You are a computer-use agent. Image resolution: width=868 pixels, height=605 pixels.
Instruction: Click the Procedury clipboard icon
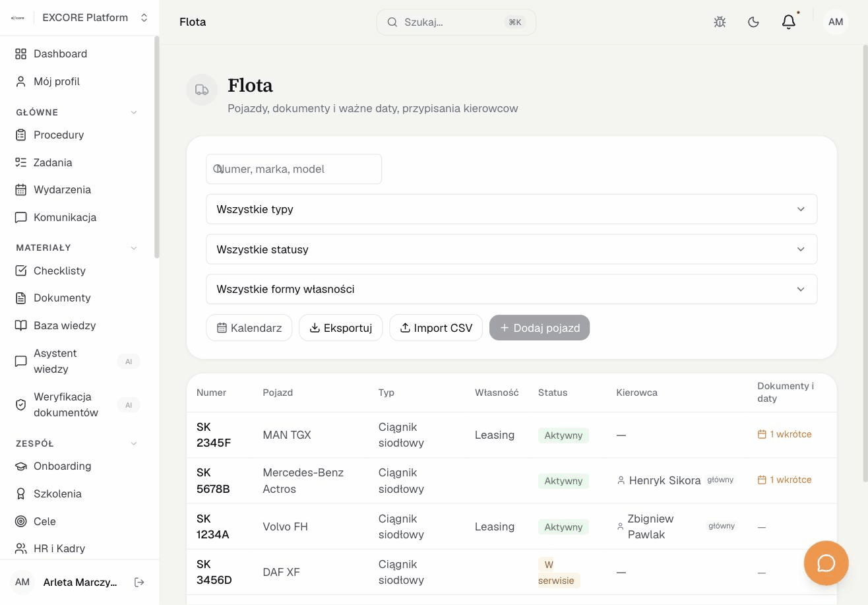pos(21,135)
